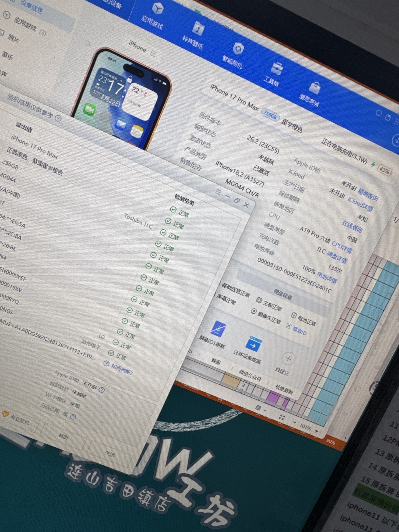The width and height of the screenshot is (399, 532).
Task: Open the iCloud详情 link
Action: [360, 204]
